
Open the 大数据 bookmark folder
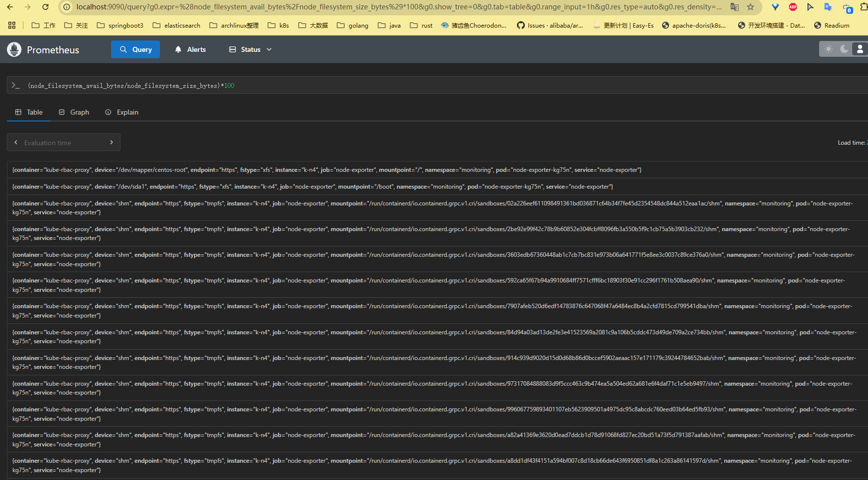coord(313,25)
